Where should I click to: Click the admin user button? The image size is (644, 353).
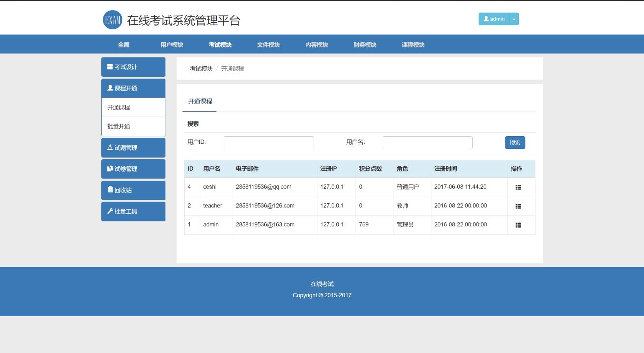point(494,19)
